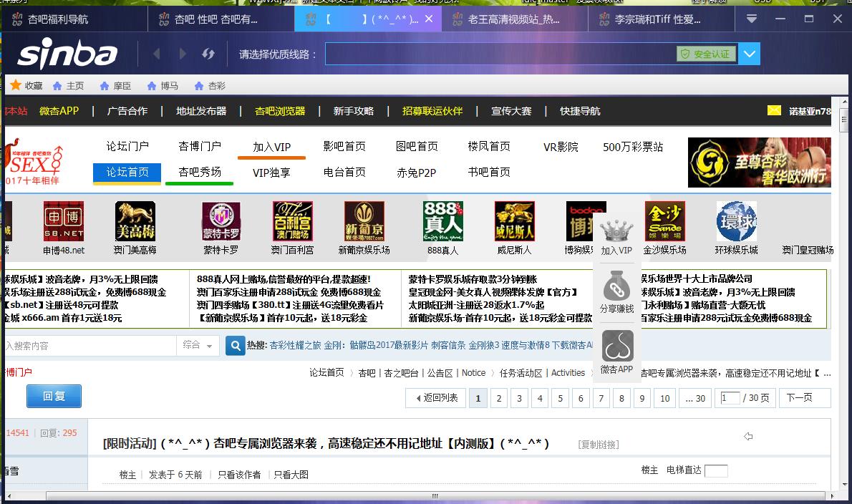Click the browser back arrow
The image size is (852, 504).
(x=156, y=54)
